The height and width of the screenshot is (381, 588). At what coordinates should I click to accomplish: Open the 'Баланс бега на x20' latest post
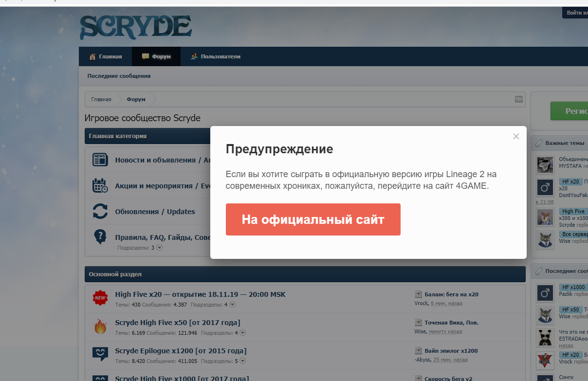coord(451,294)
